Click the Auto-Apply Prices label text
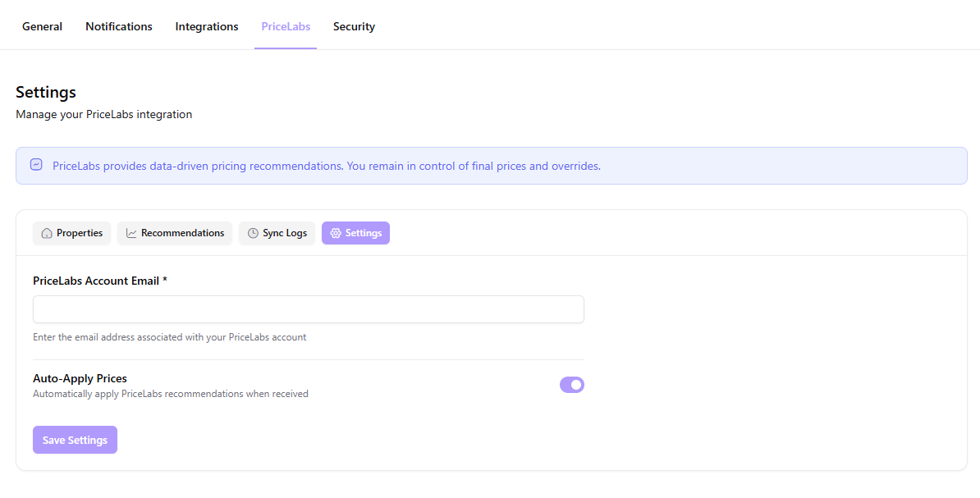Screen dimensions: 980x498 click(x=80, y=378)
